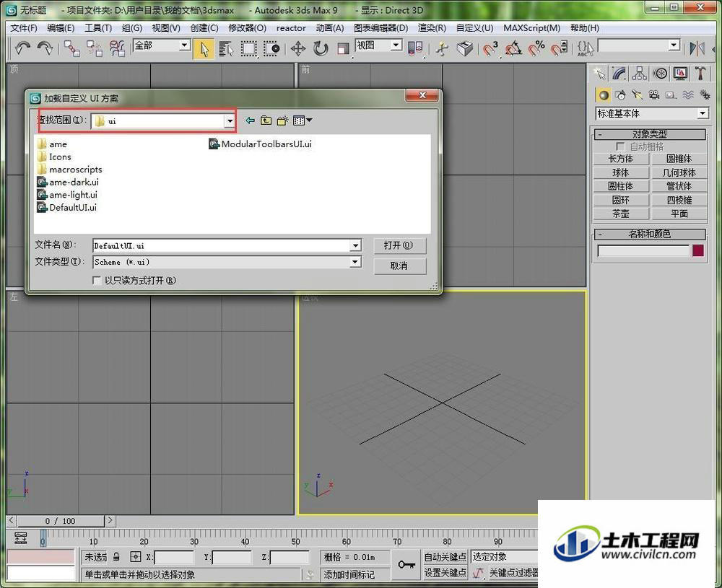Viewport: 722px width, 588px height.
Task: Create a new folder in the dialog
Action: coord(282,120)
